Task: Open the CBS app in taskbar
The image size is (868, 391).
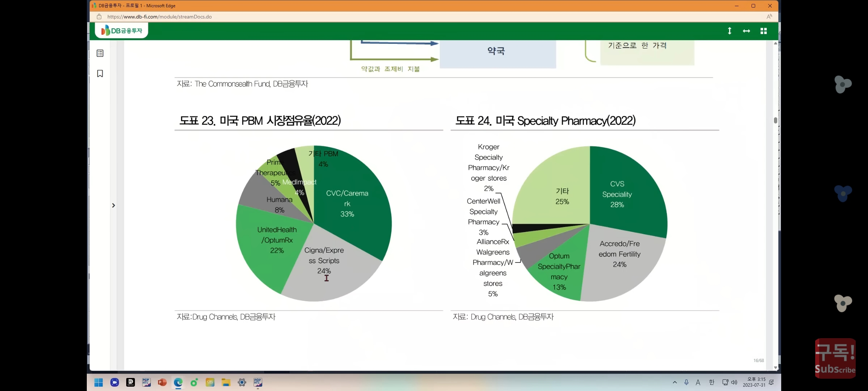Action: tap(210, 382)
